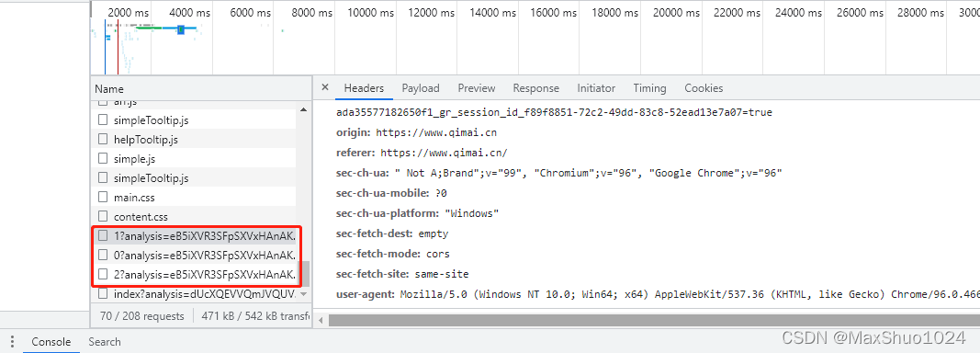Screen dimensions: 980x353
Task: Click the sec-ch-ua-platform "Windows" header
Action: 418,213
